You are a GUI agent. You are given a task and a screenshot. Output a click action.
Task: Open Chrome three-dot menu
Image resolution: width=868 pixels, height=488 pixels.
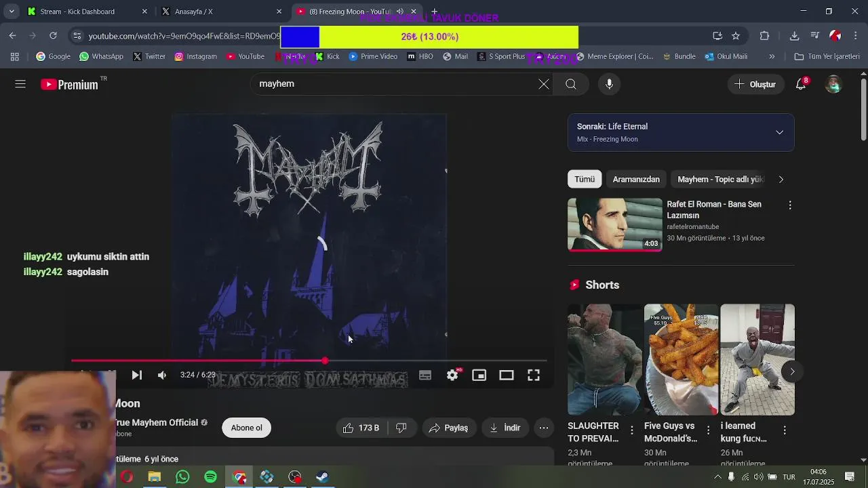coord(854,36)
